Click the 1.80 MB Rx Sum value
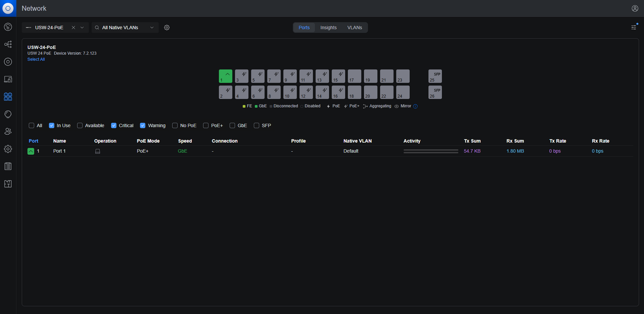 [x=515, y=151]
